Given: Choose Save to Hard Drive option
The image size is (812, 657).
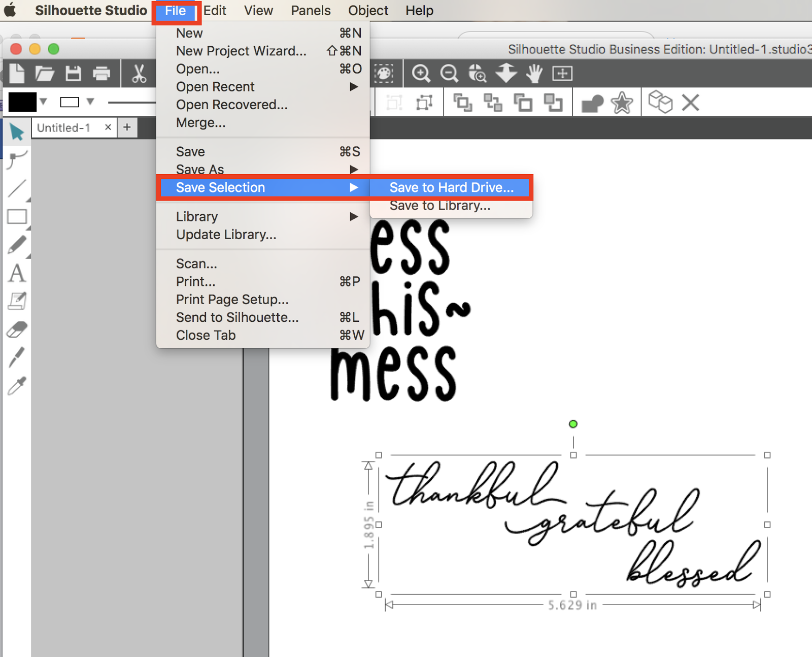Looking at the screenshot, I should coord(451,187).
